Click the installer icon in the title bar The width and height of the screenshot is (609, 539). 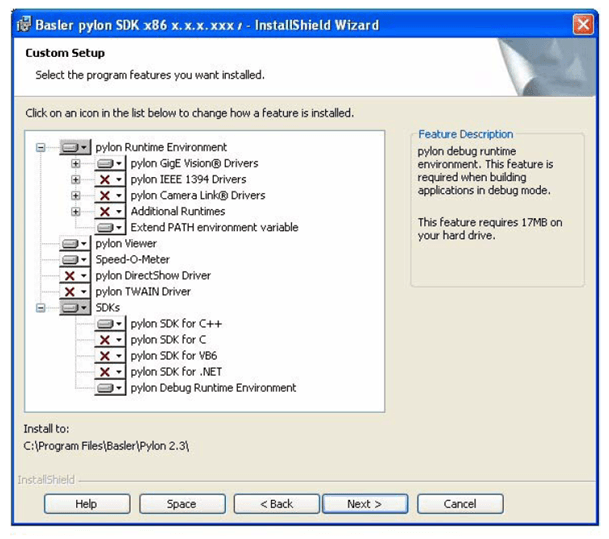pyautogui.click(x=24, y=24)
